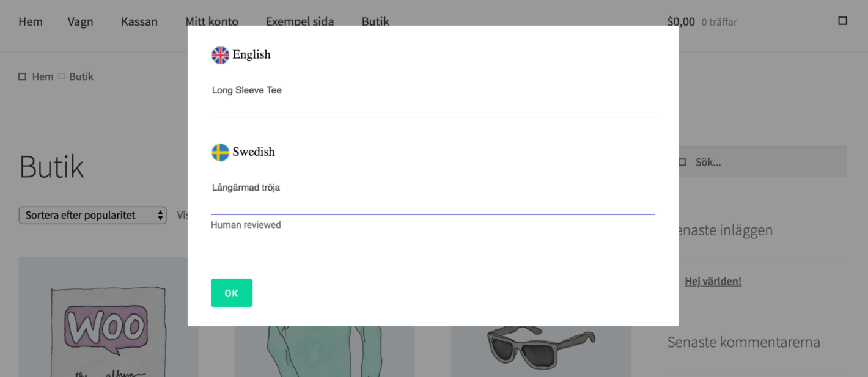Viewport: 868px width, 377px height.
Task: Click the UK flag icon beside English
Action: (220, 55)
